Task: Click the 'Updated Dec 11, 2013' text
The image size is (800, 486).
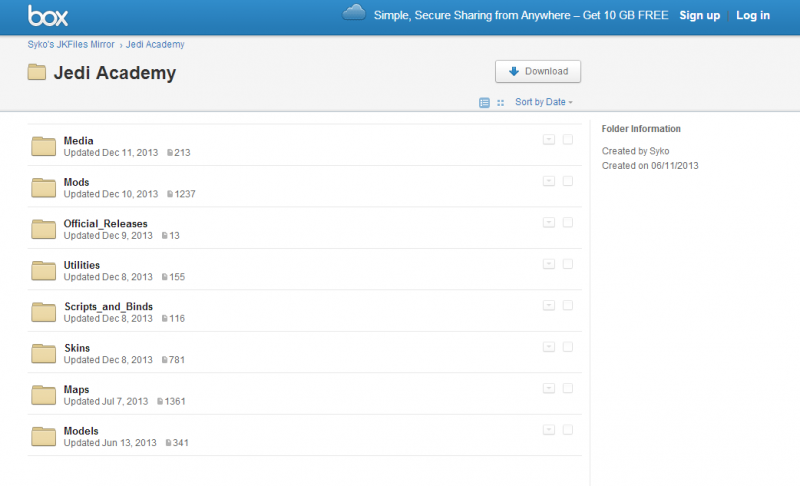Action: (111, 152)
